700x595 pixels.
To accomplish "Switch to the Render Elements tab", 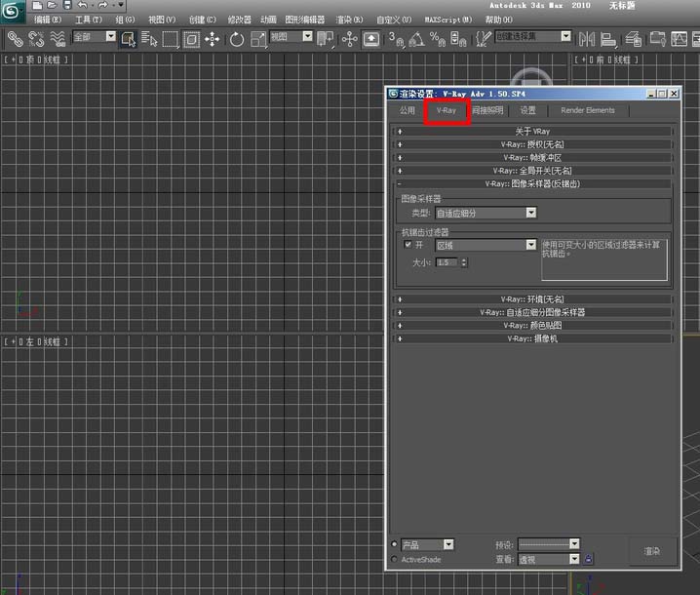I will tap(588, 110).
